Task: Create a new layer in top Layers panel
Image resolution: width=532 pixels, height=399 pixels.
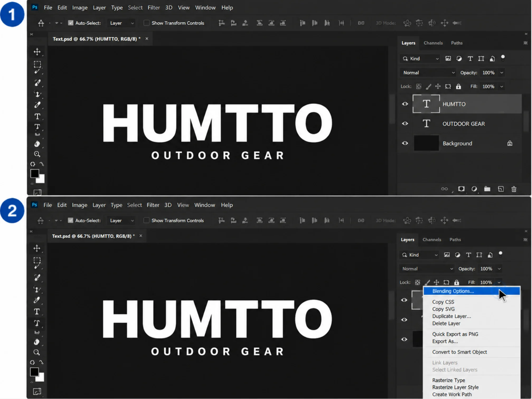Action: [x=501, y=189]
